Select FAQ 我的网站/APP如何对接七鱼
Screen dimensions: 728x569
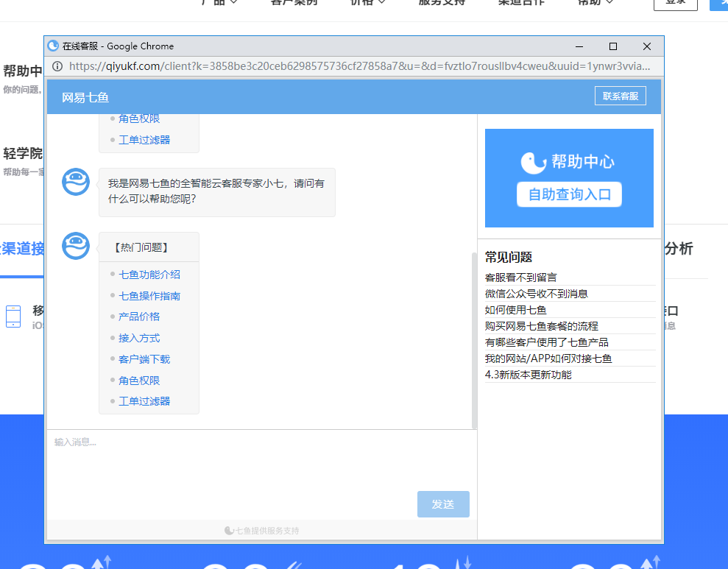[x=548, y=358]
